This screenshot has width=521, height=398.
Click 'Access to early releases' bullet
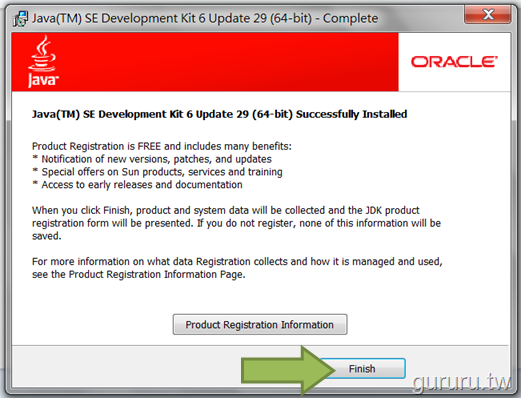pos(137,185)
